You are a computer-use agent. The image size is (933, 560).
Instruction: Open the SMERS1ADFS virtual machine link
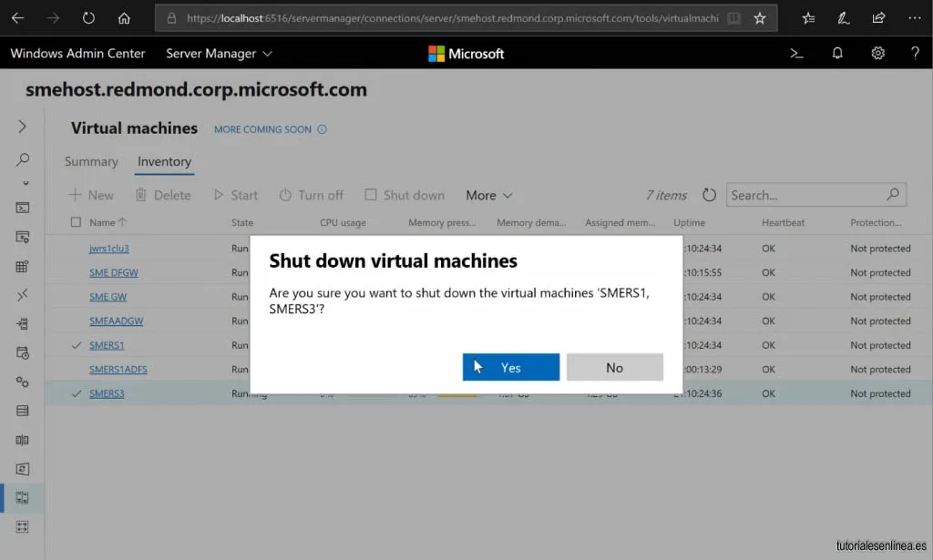tap(118, 369)
